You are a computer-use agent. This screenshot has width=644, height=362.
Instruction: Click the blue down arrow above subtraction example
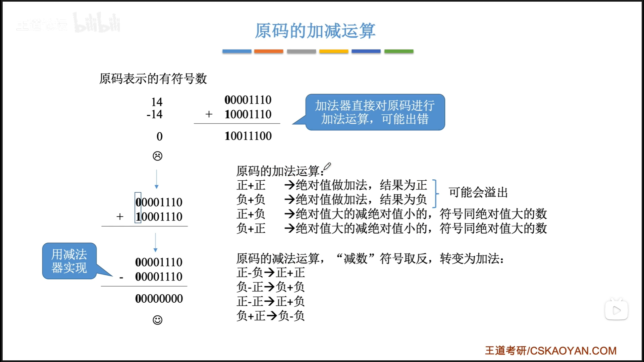(x=155, y=243)
